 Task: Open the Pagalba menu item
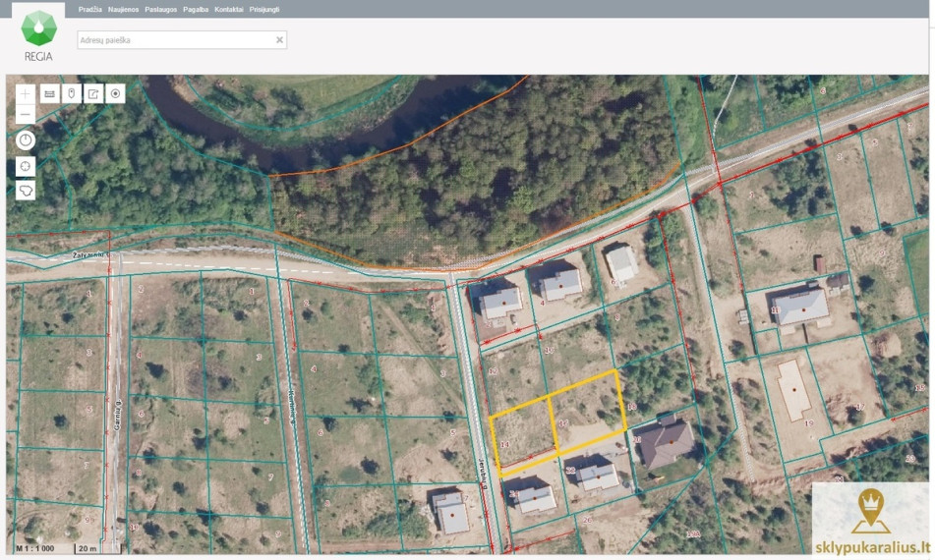[196, 10]
